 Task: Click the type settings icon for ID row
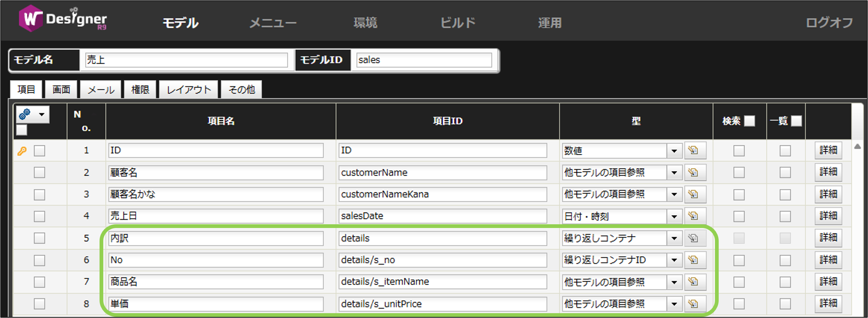(x=693, y=151)
